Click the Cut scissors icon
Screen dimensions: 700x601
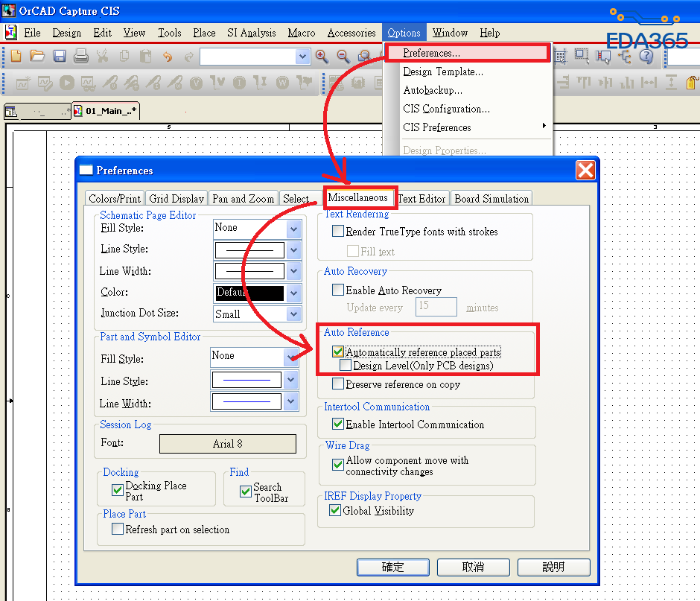tap(102, 57)
